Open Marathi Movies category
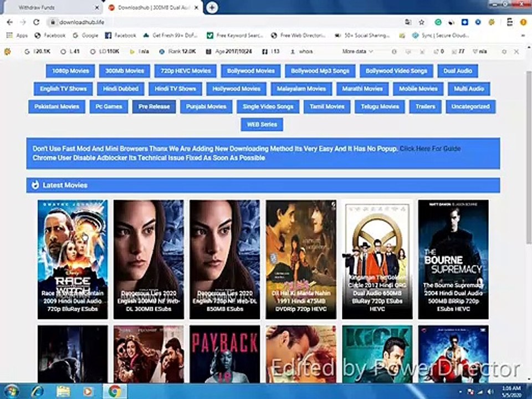532x399 pixels. tap(362, 89)
